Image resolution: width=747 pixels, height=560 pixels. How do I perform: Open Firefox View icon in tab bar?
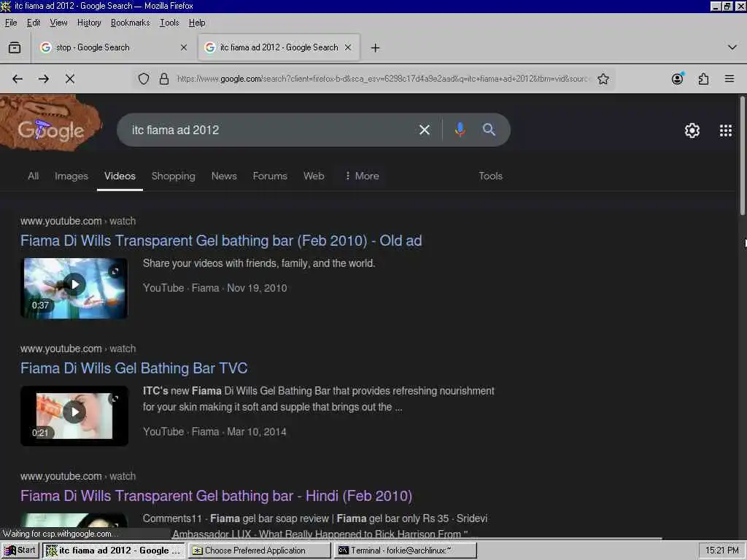(15, 47)
